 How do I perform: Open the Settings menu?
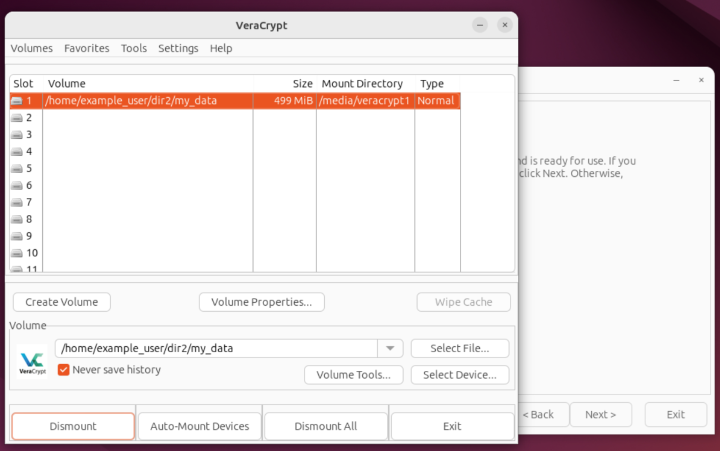[x=178, y=48]
